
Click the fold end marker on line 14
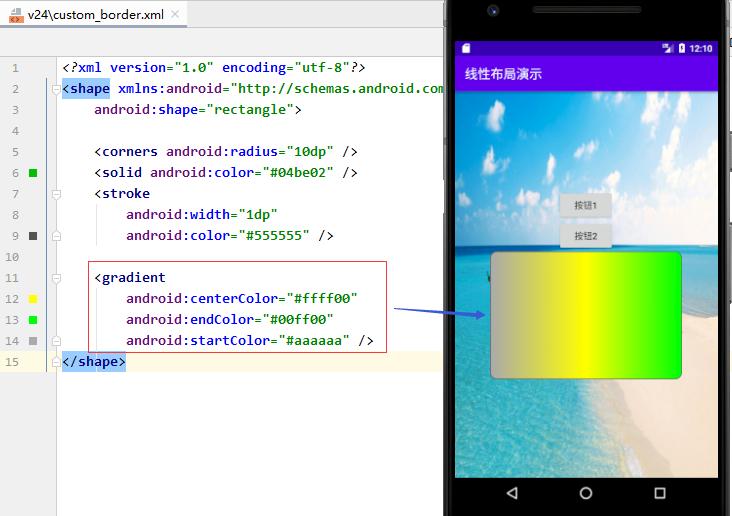(x=56, y=341)
